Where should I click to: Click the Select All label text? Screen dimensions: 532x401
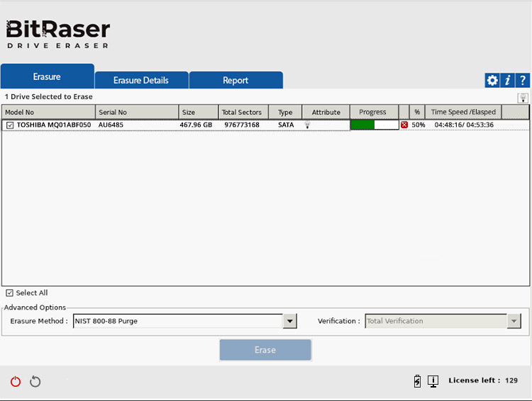click(x=32, y=293)
